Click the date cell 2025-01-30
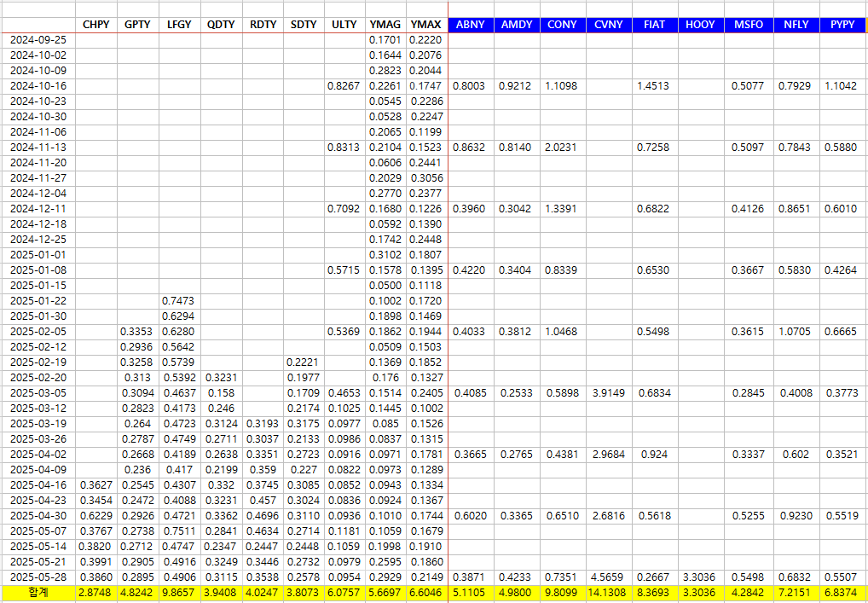The height and width of the screenshot is (603, 868). [38, 316]
